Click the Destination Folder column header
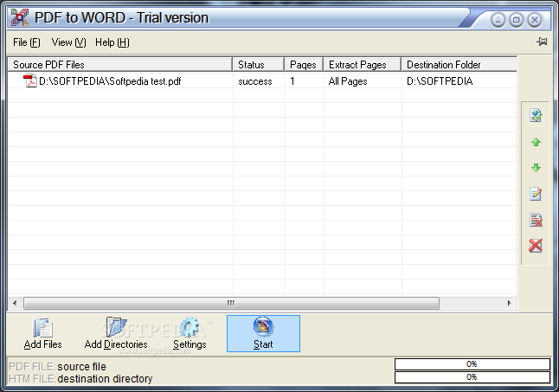The width and height of the screenshot is (559, 392). pos(459,65)
